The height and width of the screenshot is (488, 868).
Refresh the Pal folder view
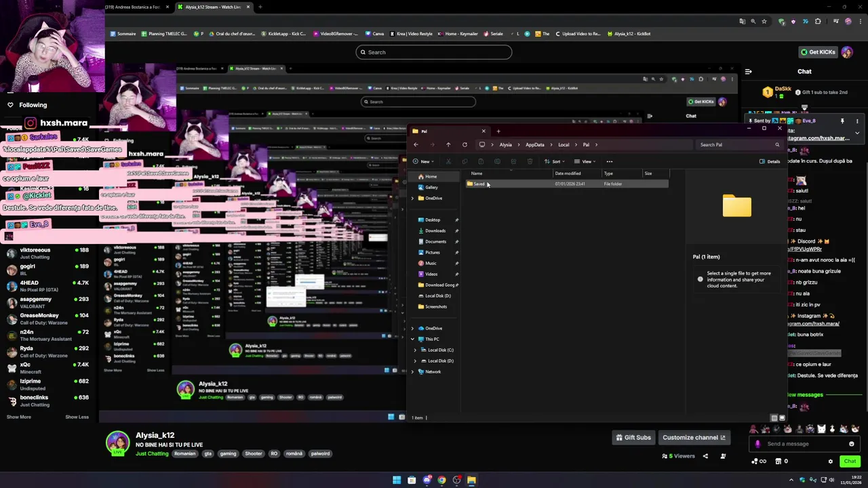(465, 144)
